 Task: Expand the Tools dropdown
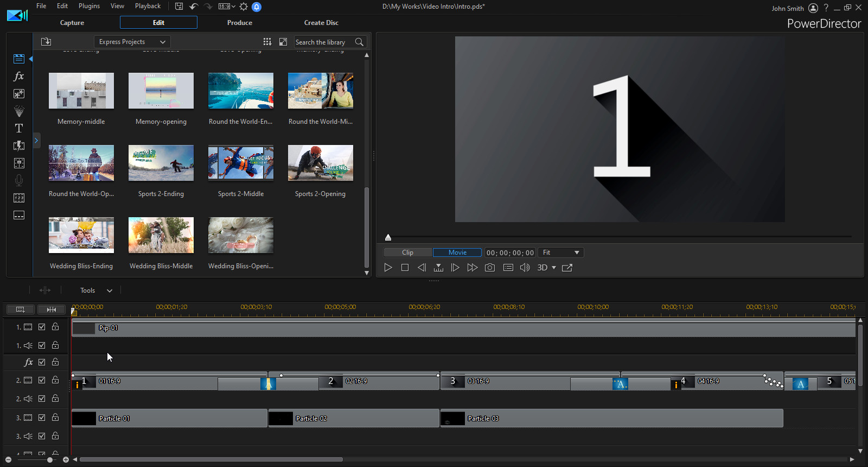tap(96, 291)
